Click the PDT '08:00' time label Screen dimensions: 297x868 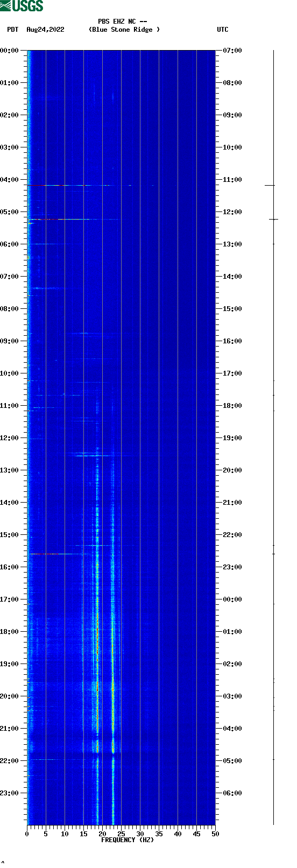(9, 309)
